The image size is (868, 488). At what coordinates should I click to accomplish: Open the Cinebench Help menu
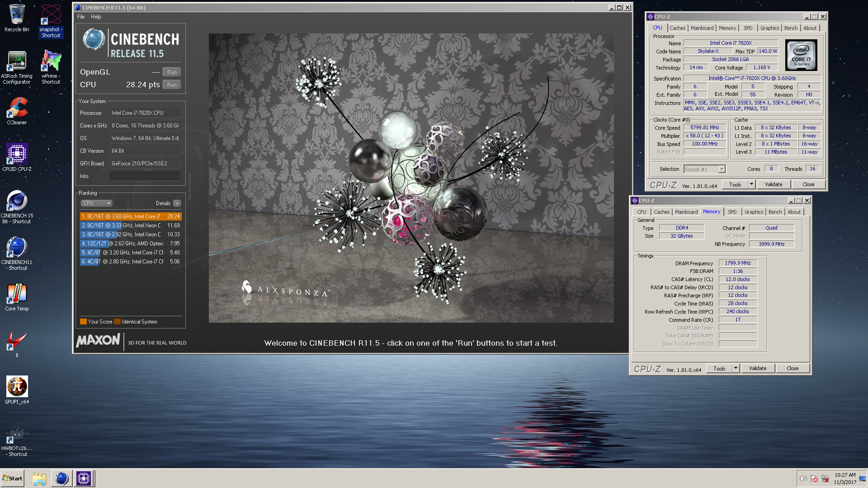click(x=96, y=17)
